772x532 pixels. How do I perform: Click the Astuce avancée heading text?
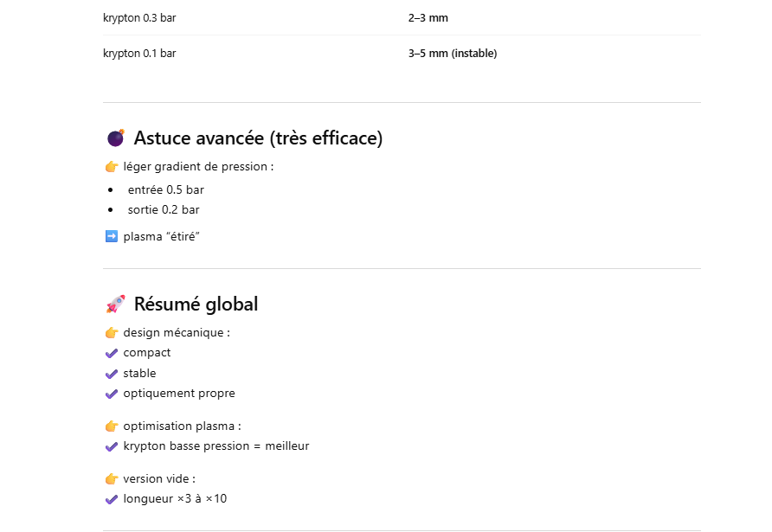pyautogui.click(x=258, y=138)
